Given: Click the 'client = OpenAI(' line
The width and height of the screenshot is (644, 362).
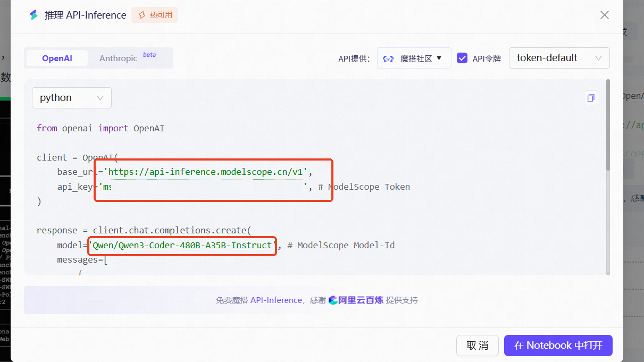Looking at the screenshot, I should pos(77,157).
